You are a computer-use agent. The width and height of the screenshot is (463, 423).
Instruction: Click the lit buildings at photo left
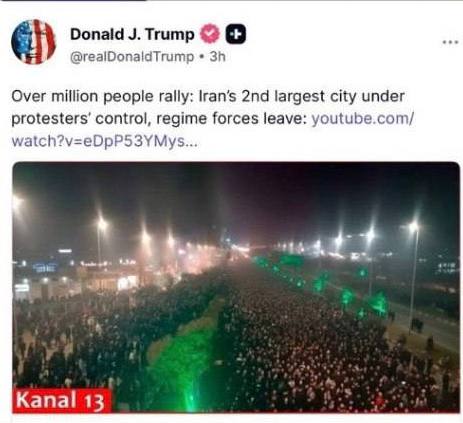[77, 273]
